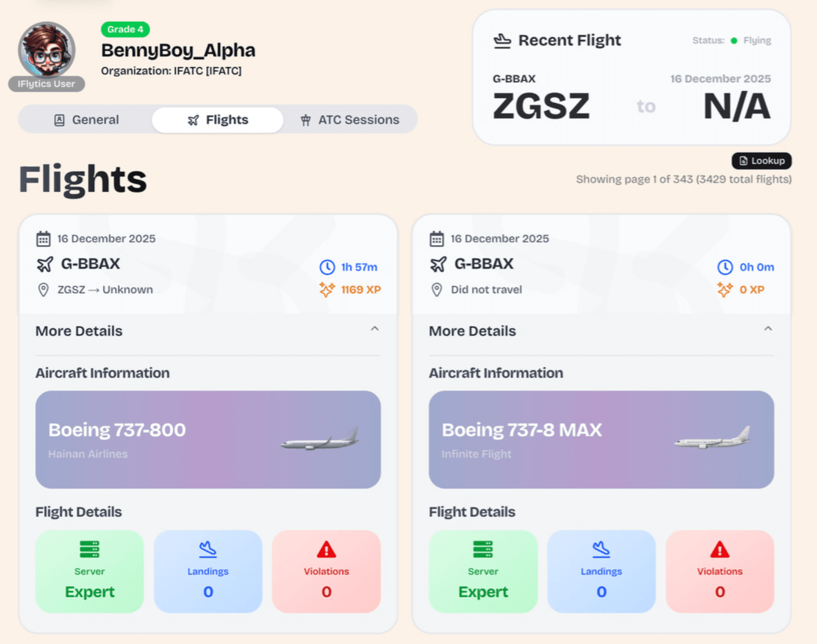Click the IFlytics User label under the avatar
817x644 pixels.
click(x=46, y=84)
